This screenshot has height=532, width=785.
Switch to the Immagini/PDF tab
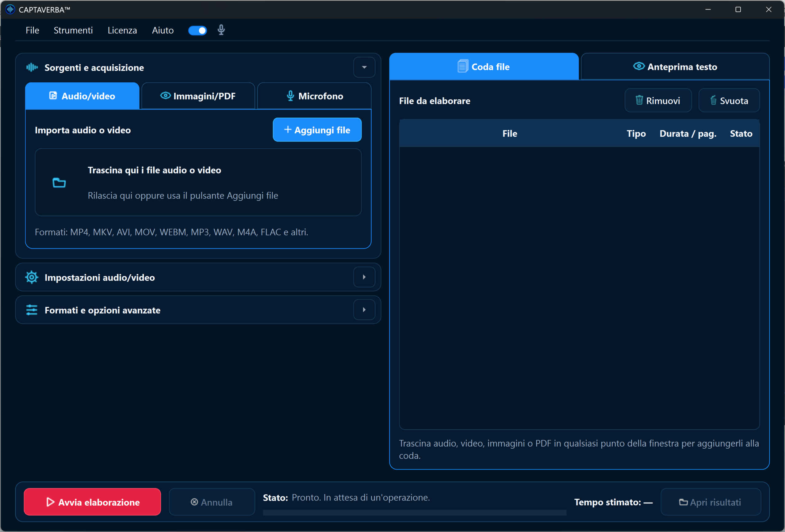click(198, 96)
